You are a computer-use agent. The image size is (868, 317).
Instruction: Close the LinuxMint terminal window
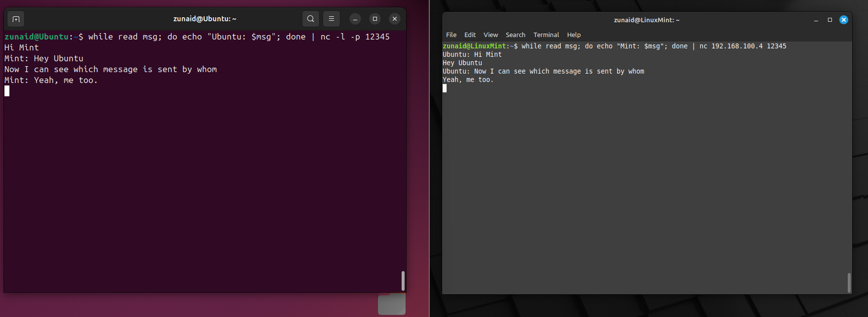[844, 20]
